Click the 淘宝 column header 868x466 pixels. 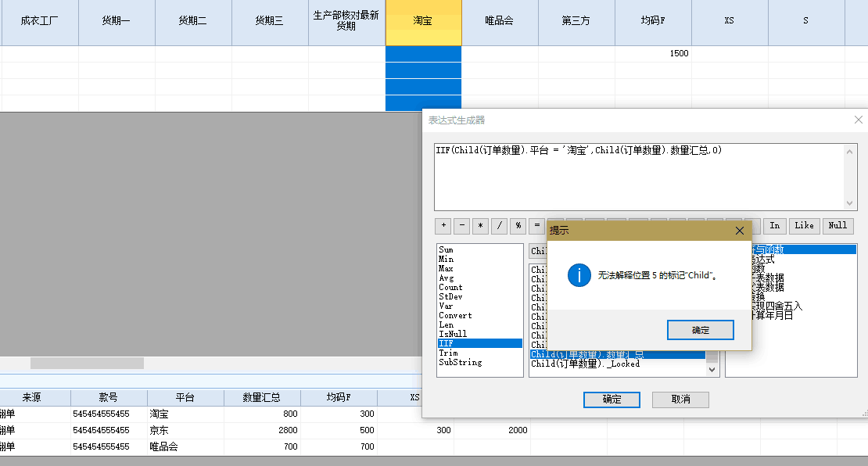pos(423,21)
